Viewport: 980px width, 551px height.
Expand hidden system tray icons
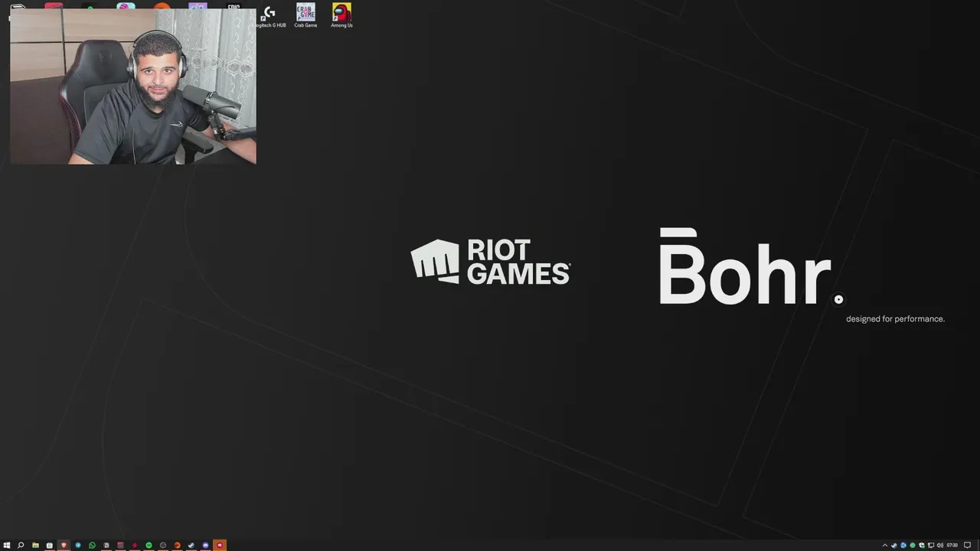pos(885,546)
